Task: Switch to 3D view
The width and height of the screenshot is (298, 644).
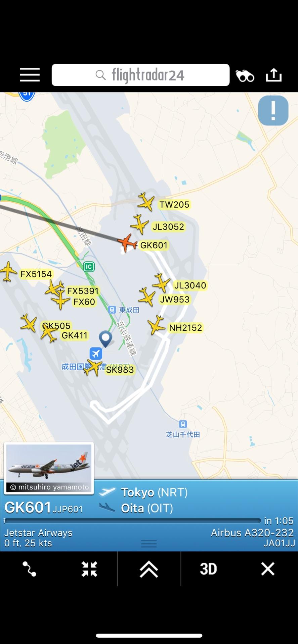Action: point(208,569)
